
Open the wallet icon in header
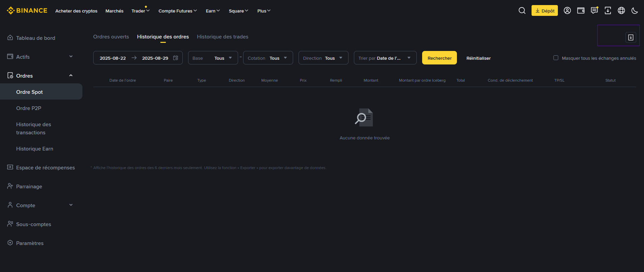tap(581, 10)
